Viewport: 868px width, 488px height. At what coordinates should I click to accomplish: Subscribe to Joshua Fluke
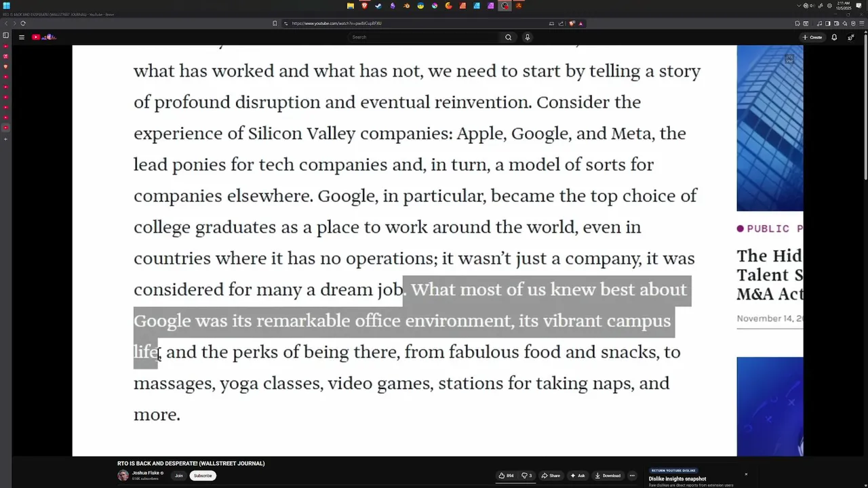pos(203,476)
